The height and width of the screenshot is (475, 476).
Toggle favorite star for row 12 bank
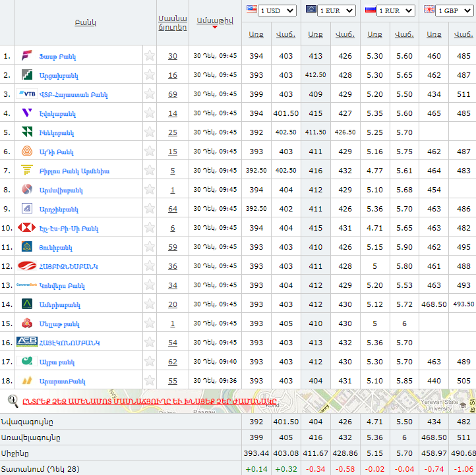[x=150, y=265]
